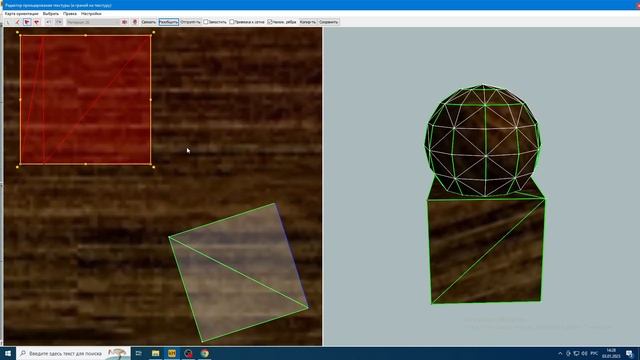Screen dimensions: 640x360
Task: Select the active face selection tool
Action: click(27, 22)
